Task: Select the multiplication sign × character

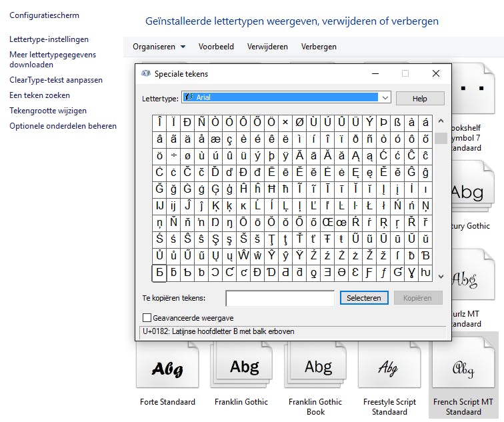Action: point(285,123)
